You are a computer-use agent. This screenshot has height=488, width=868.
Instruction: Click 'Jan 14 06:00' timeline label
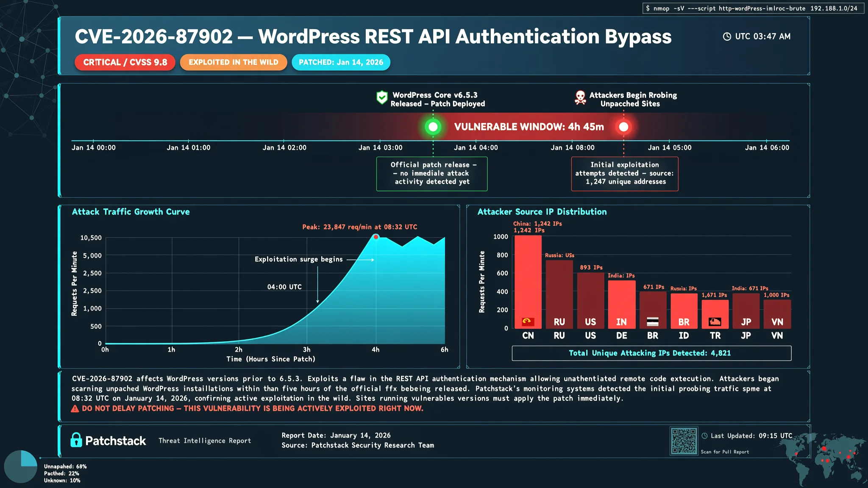click(x=767, y=148)
